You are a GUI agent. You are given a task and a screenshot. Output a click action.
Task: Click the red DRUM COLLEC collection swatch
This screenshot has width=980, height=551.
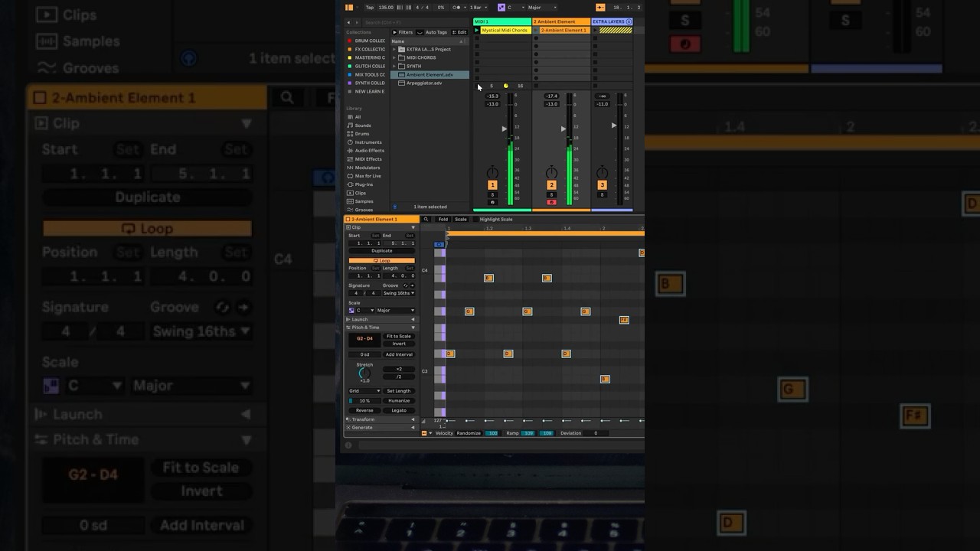[x=350, y=41]
